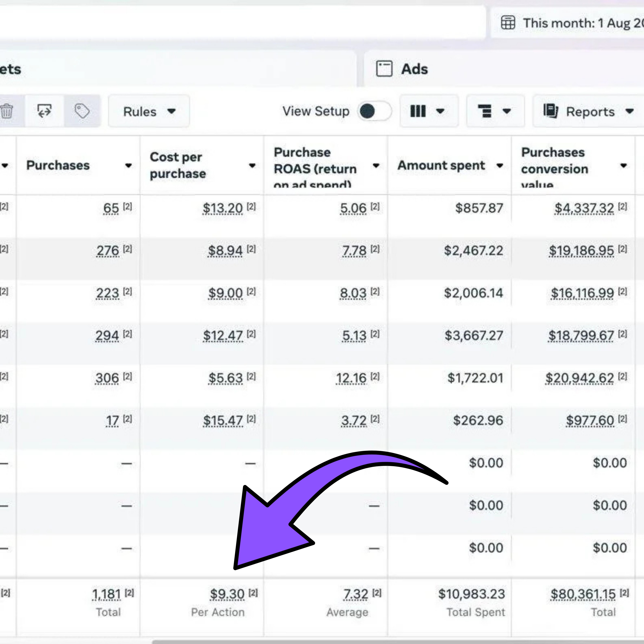Click purchases value 306

coord(107,378)
